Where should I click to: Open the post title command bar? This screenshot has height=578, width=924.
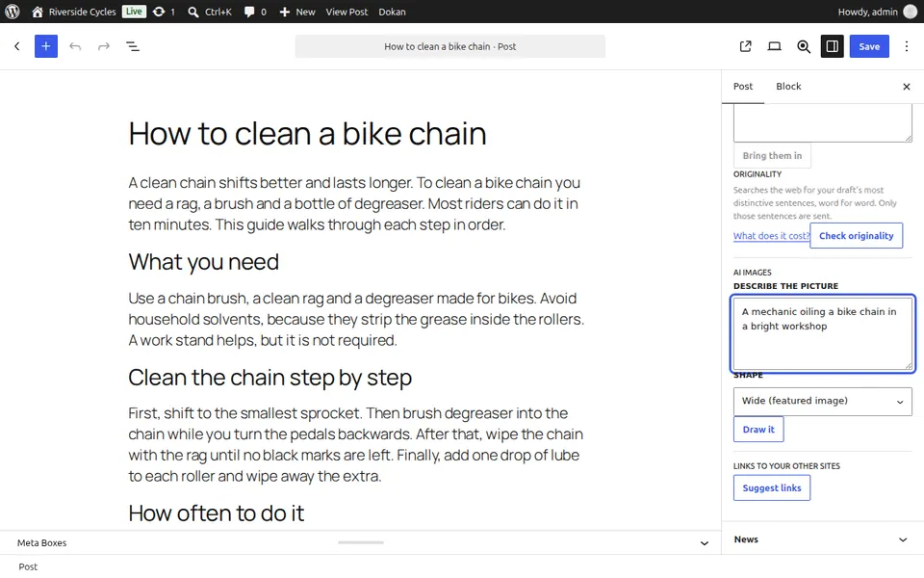[450, 46]
